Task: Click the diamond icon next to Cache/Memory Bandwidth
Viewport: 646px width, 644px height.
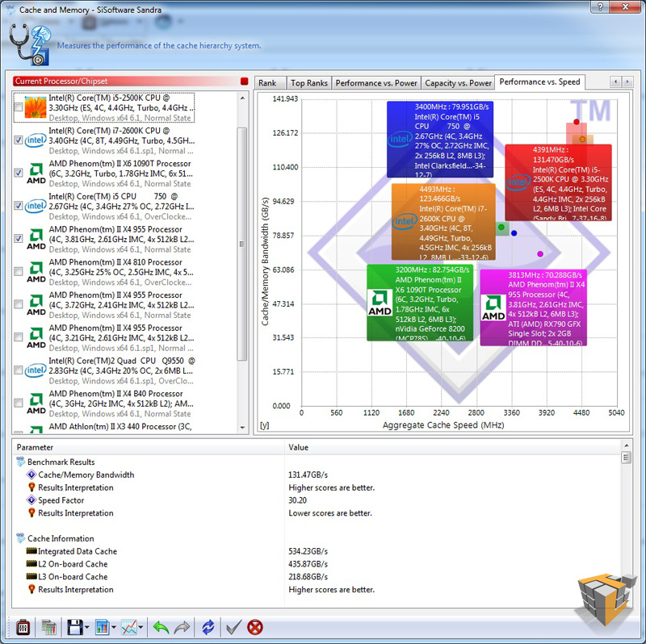Action: click(x=31, y=475)
